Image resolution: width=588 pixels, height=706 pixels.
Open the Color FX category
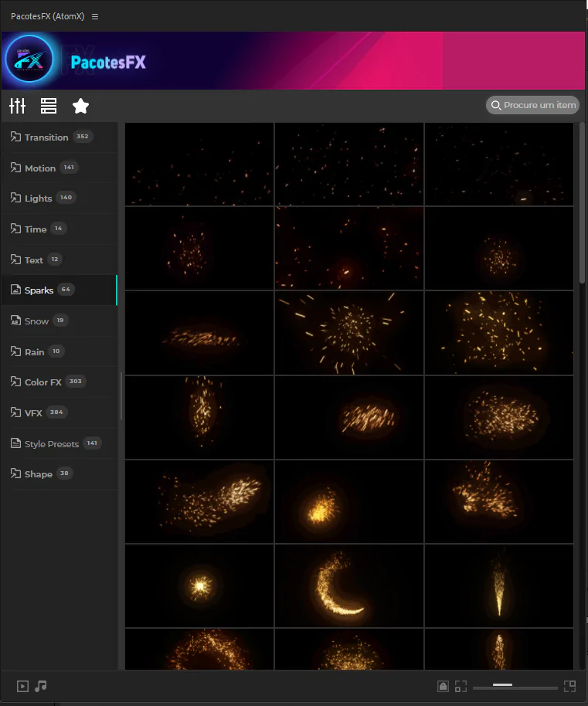pos(43,382)
